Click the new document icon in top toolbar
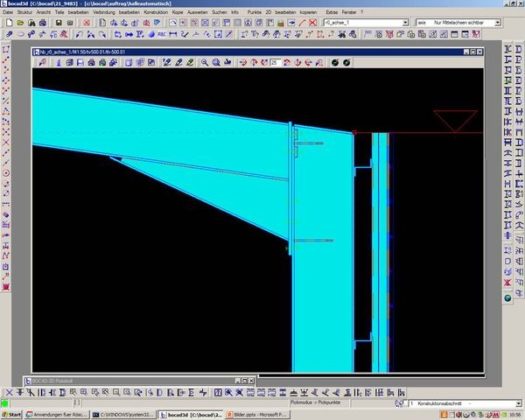The width and height of the screenshot is (525, 420). click(7, 23)
